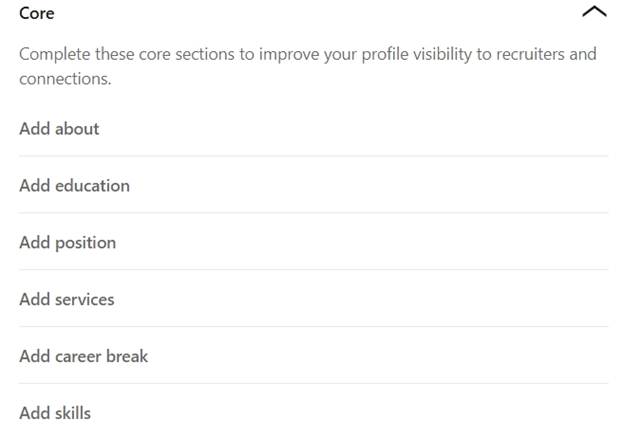
Task: Add a career break entry to profile
Action: [313, 357]
